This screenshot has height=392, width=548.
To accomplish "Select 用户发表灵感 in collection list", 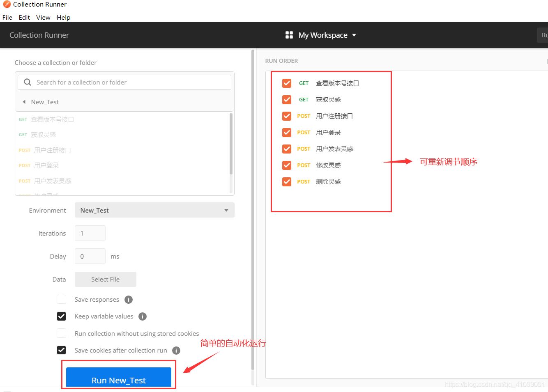I will [x=53, y=181].
